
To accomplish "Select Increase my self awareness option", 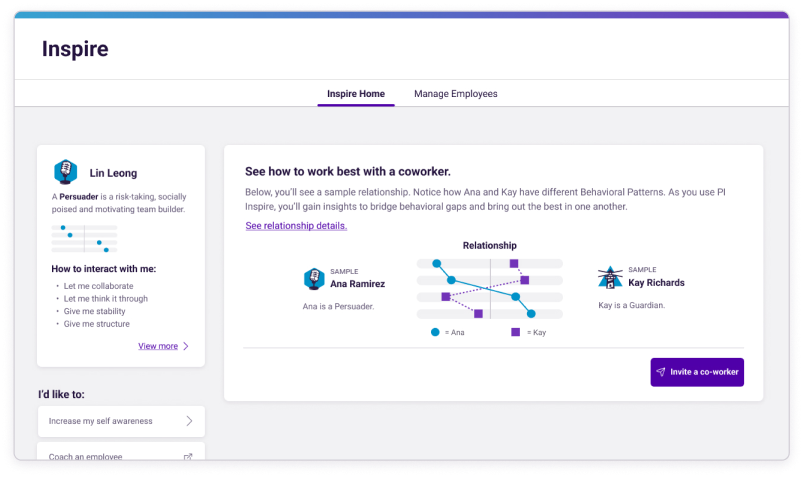I will (121, 421).
